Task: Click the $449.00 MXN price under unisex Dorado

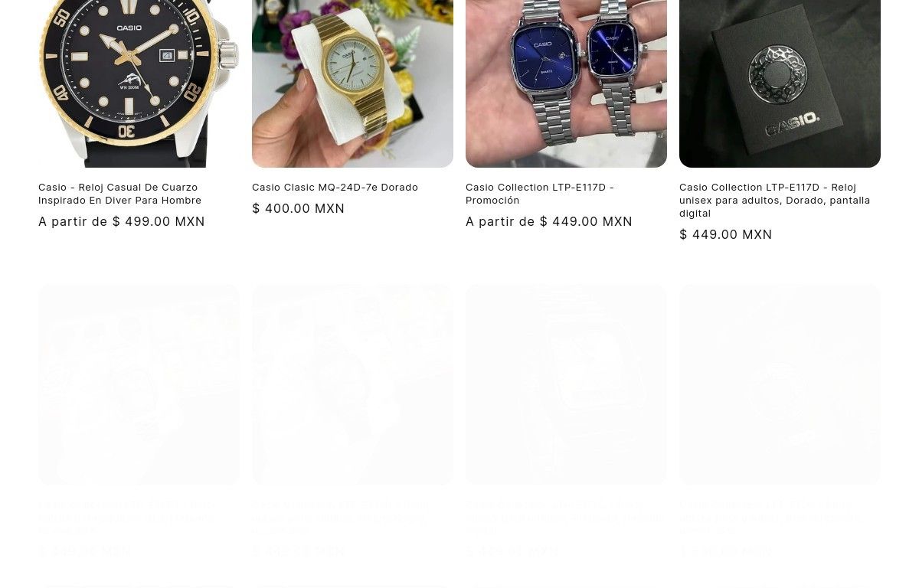Action: pos(726,234)
